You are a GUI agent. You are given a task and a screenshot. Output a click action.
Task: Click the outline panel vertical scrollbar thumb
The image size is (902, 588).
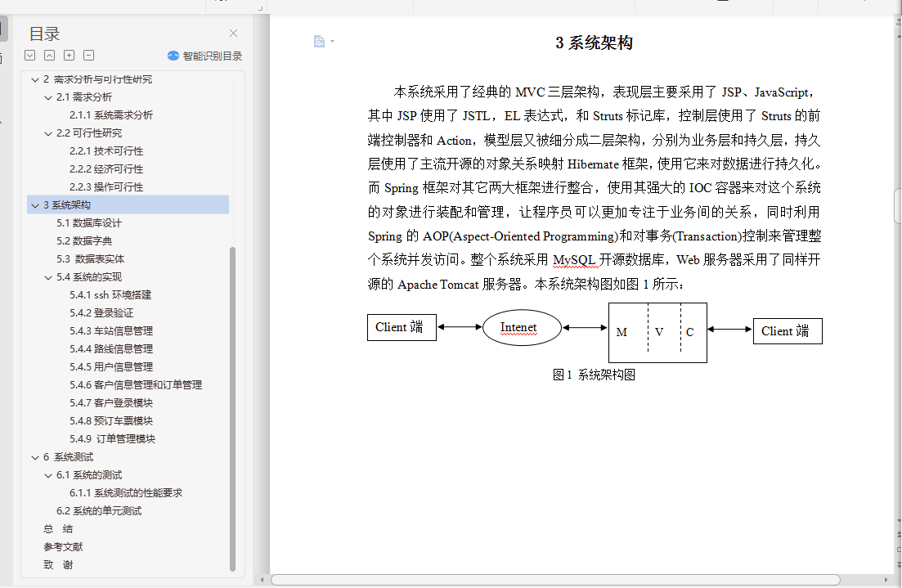click(232, 409)
